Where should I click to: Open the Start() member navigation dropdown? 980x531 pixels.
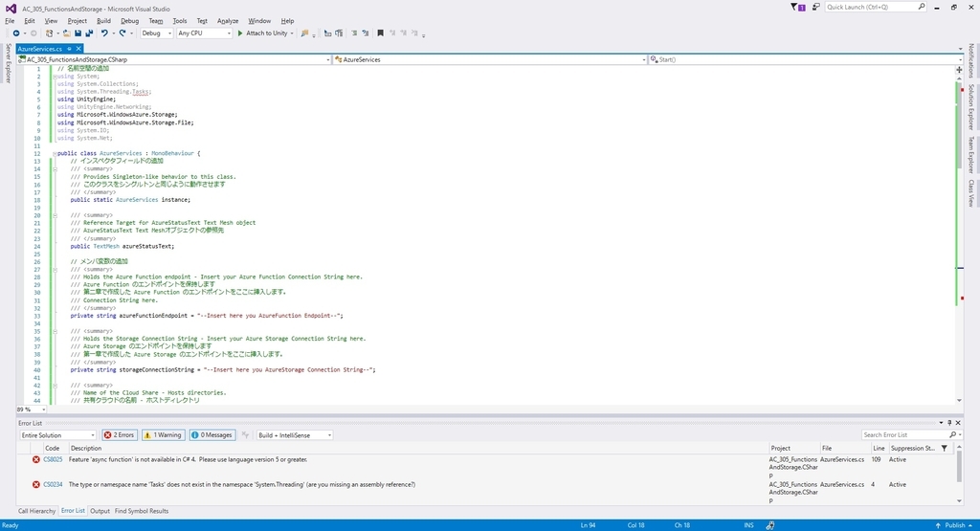tap(805, 59)
